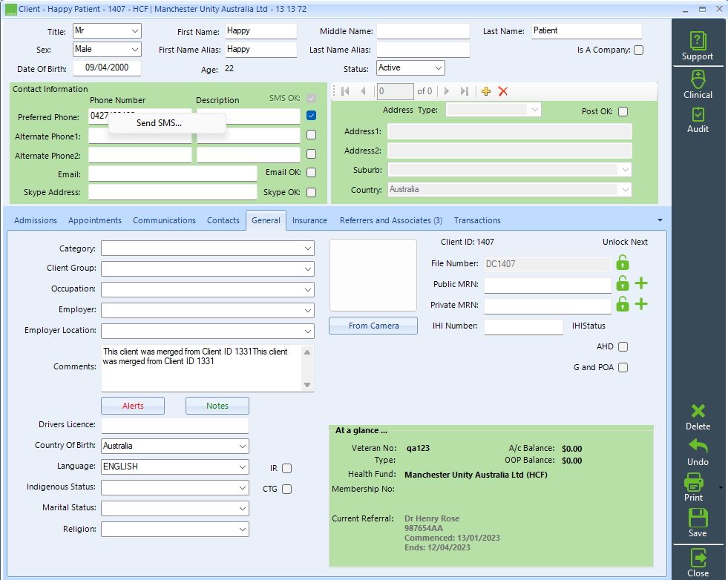Add new address with yellow plus
This screenshot has height=580, width=728.
pos(486,91)
